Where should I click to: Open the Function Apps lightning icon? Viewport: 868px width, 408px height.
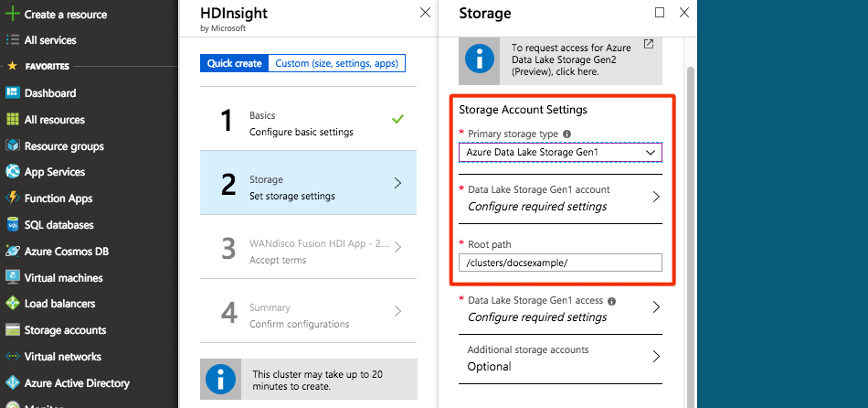13,198
